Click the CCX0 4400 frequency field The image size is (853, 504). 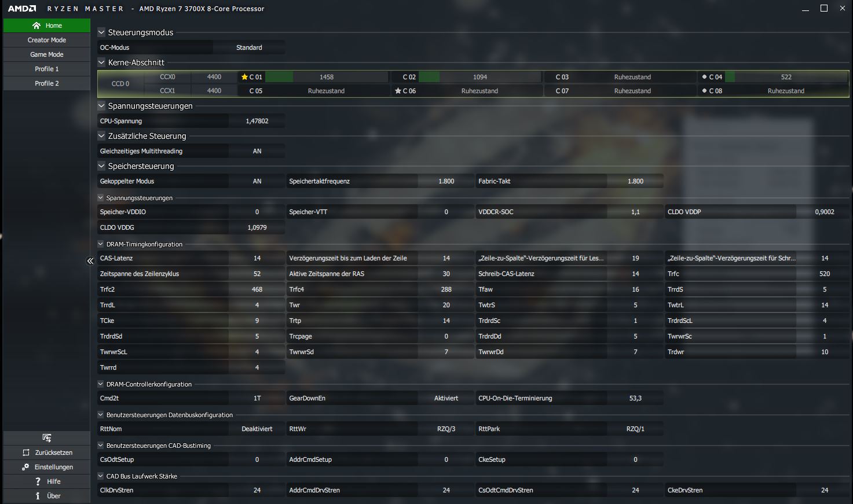tap(214, 77)
